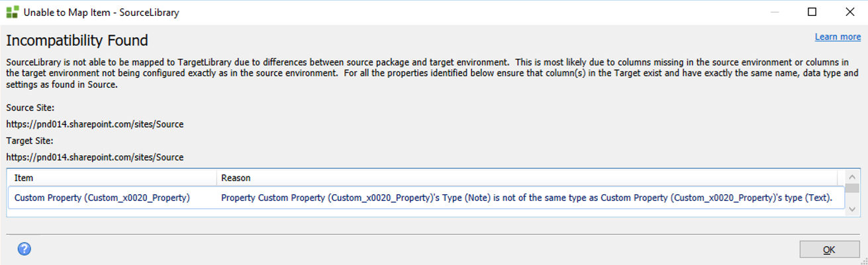Screen dimensions: 868x265
Task: Open the Learn more link
Action: click(838, 37)
